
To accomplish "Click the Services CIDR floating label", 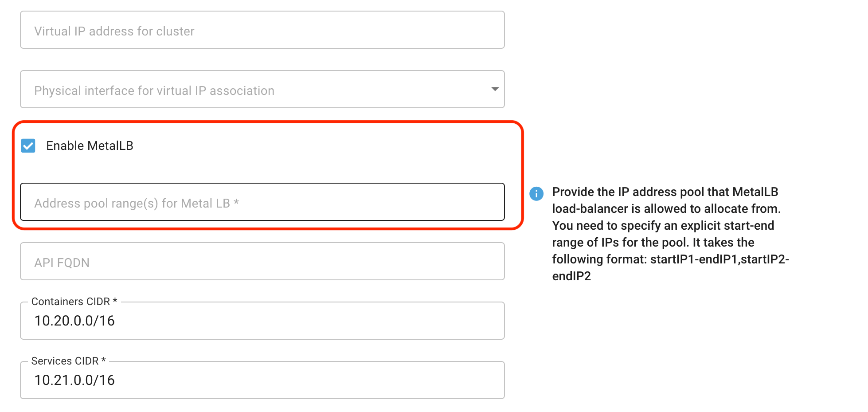I will pyautogui.click(x=68, y=361).
